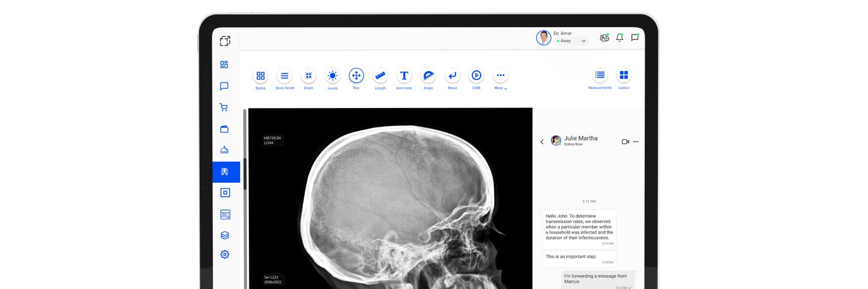Go back from Julie Martha chat
Image resolution: width=868 pixels, height=289 pixels.
(x=542, y=142)
